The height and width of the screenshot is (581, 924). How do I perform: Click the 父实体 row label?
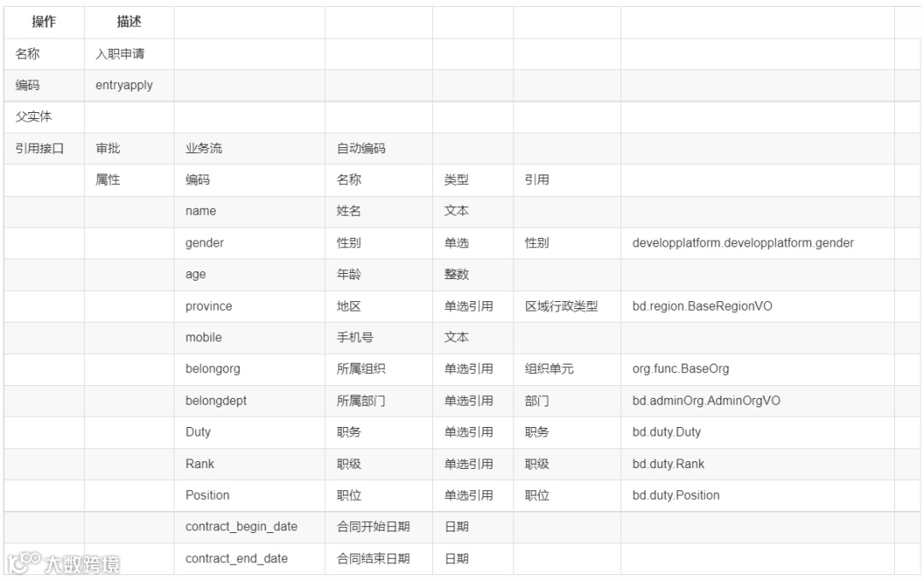(x=33, y=116)
